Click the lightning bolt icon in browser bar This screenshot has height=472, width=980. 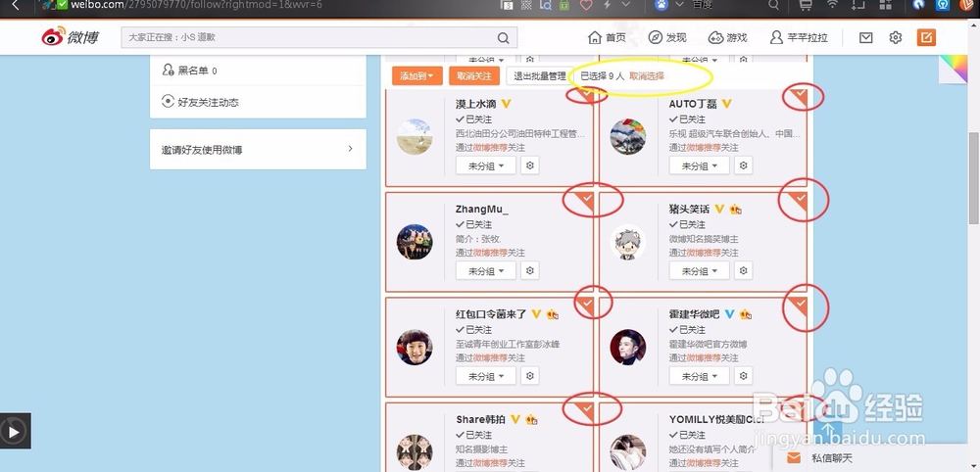coord(607,5)
